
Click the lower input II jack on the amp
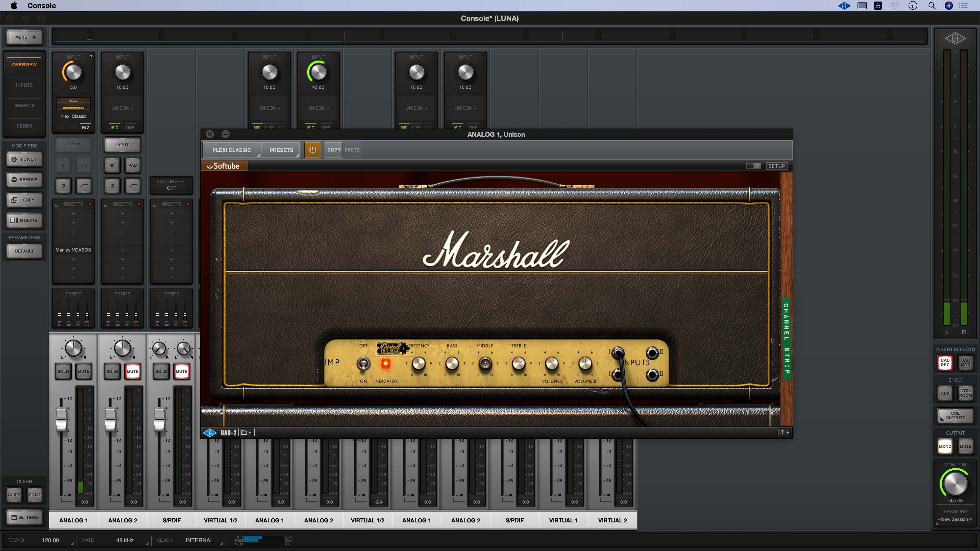coord(652,375)
